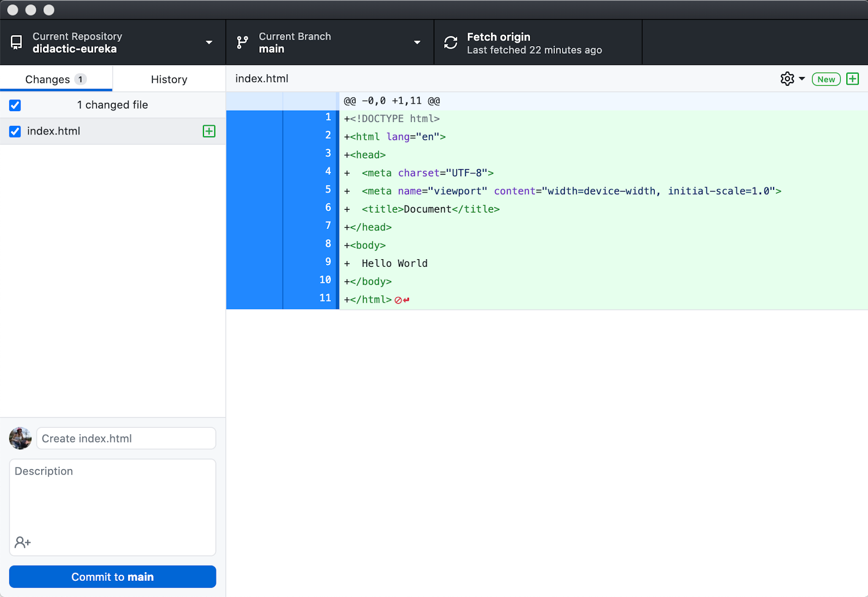The width and height of the screenshot is (868, 597).
Task: Click the branch icon beside Current Branch
Action: click(x=241, y=42)
